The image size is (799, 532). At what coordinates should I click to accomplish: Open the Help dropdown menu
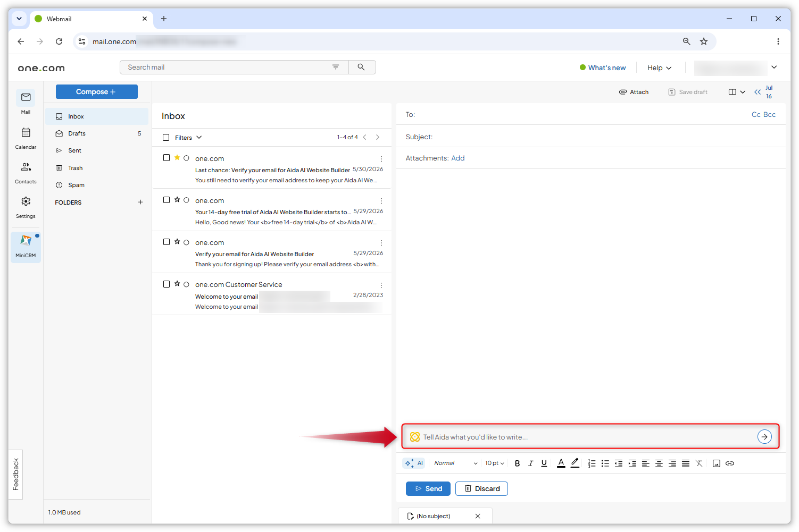[660, 68]
